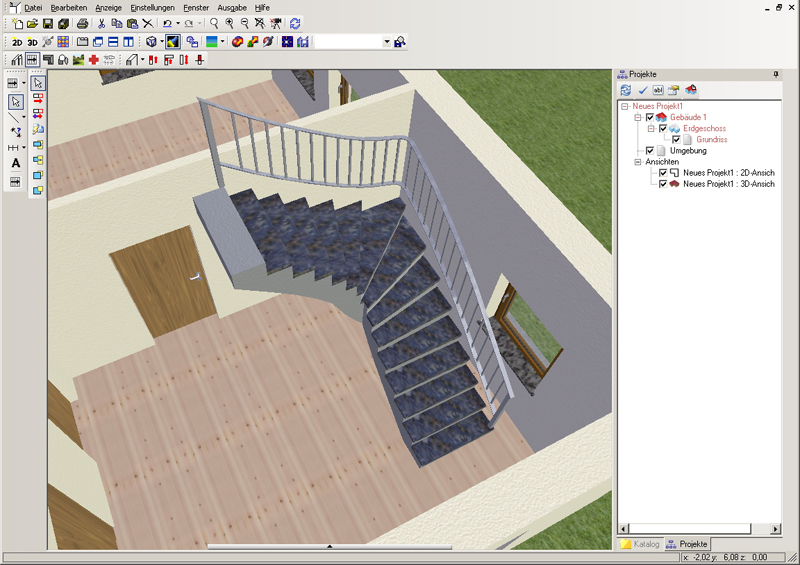Image resolution: width=800 pixels, height=565 pixels.
Task: Open the empty combo box in toolbar
Action: [387, 42]
